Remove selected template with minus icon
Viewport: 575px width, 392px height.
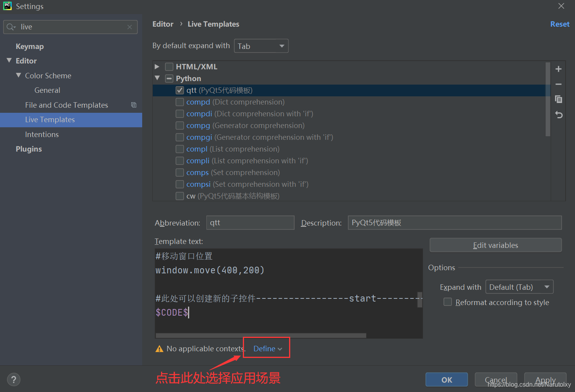(559, 84)
